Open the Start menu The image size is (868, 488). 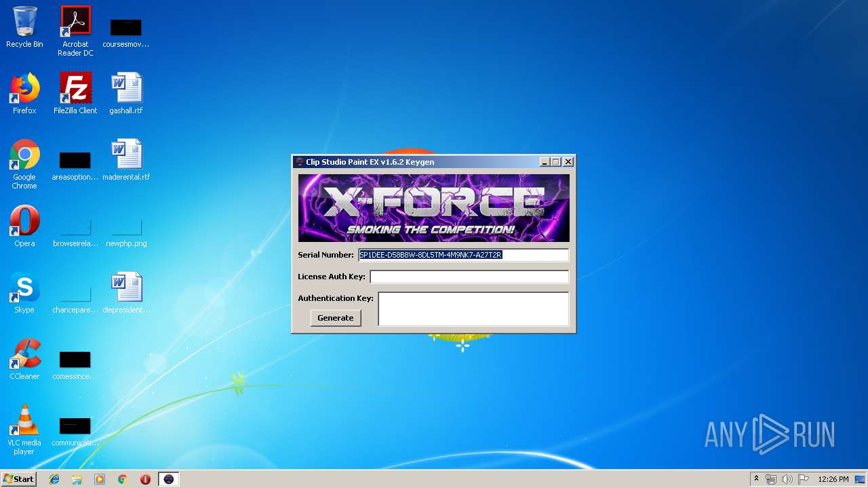coord(18,479)
